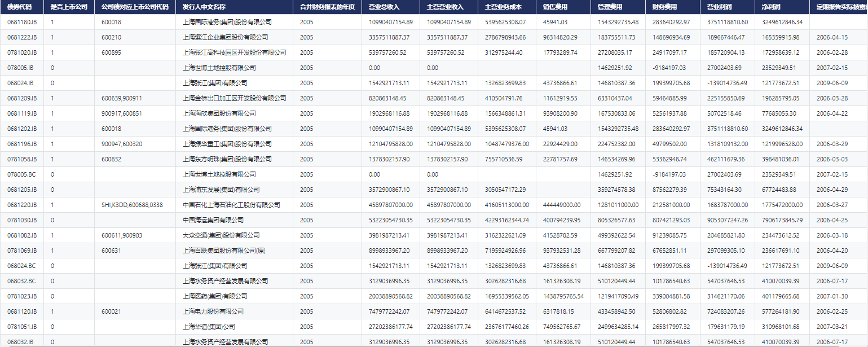Select bond code 0681220.IB

(22, 205)
